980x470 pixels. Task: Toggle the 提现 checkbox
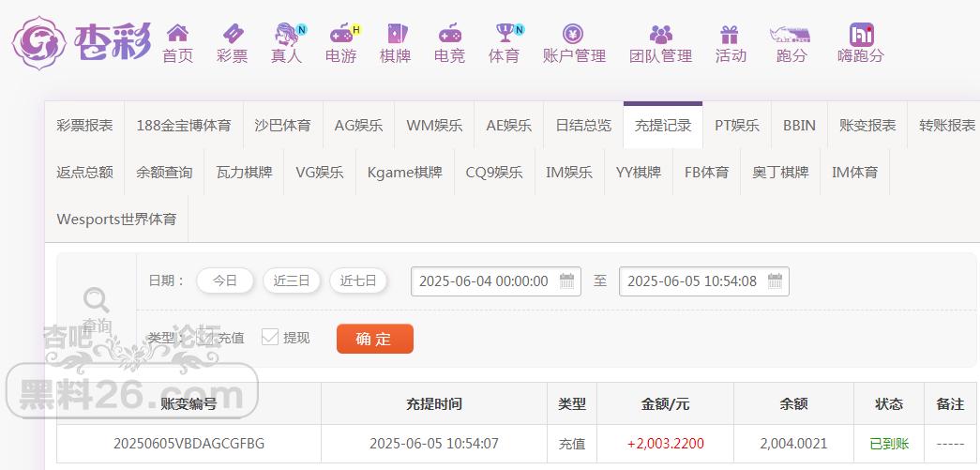(270, 337)
